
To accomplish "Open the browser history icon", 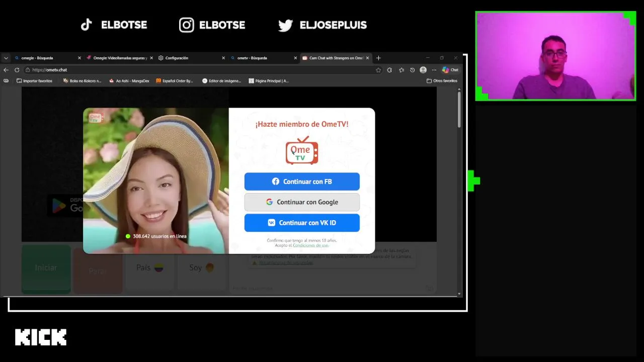I will tap(413, 70).
